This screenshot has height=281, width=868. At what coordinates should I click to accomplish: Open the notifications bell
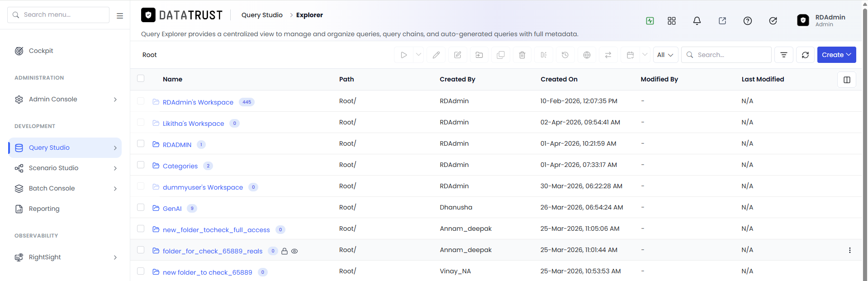(x=697, y=21)
